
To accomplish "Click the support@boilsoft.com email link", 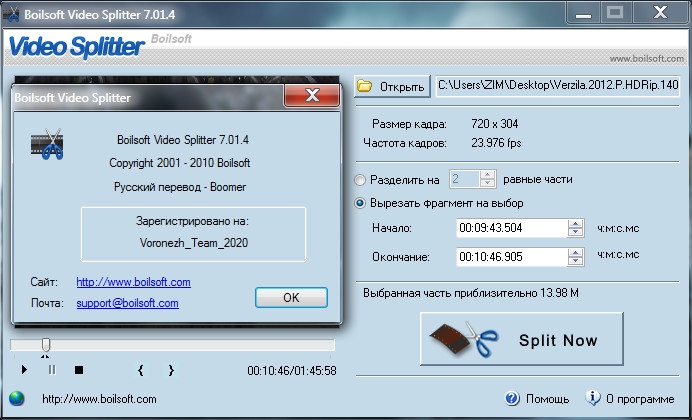I will [x=127, y=303].
